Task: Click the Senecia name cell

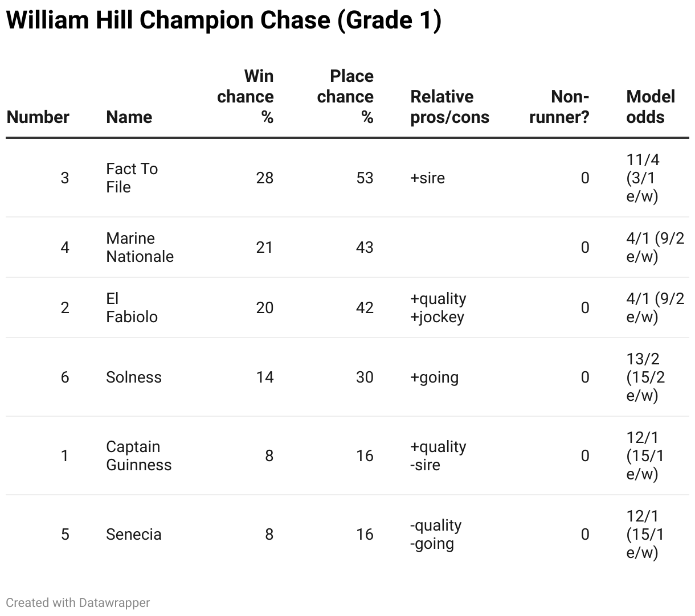Action: (x=134, y=534)
